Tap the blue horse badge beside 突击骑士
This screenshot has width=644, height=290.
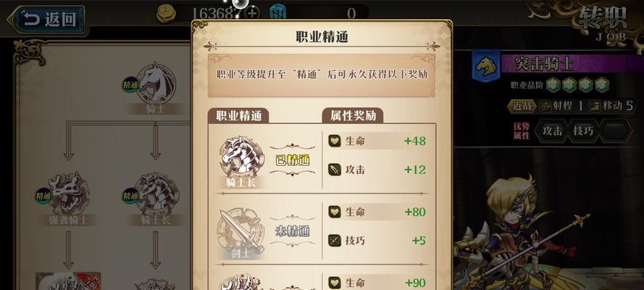pos(486,66)
